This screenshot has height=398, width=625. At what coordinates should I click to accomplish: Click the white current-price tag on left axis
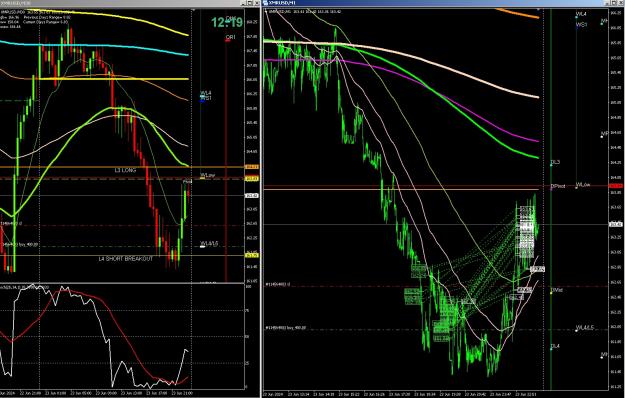tap(252, 196)
